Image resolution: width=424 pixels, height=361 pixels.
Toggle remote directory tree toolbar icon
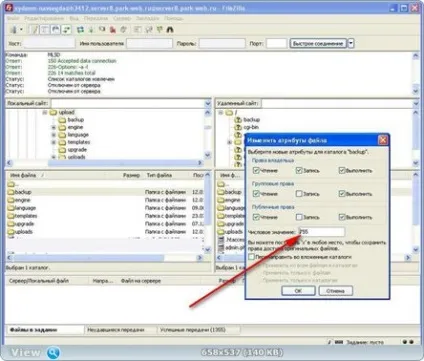point(56,30)
